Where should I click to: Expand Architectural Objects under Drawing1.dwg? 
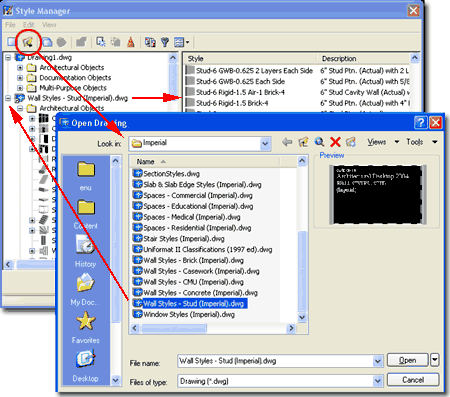tap(20, 68)
